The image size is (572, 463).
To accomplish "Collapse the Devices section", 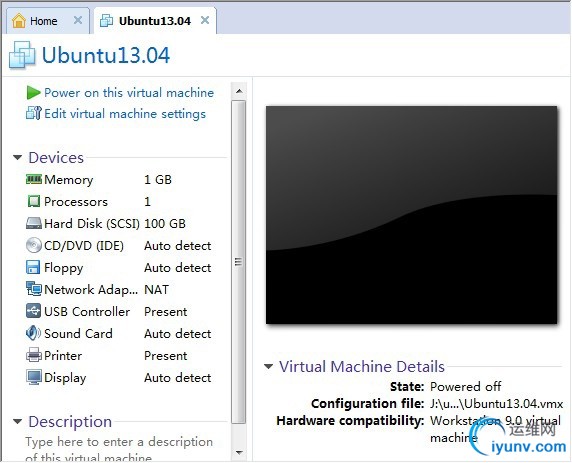I will pos(17,158).
